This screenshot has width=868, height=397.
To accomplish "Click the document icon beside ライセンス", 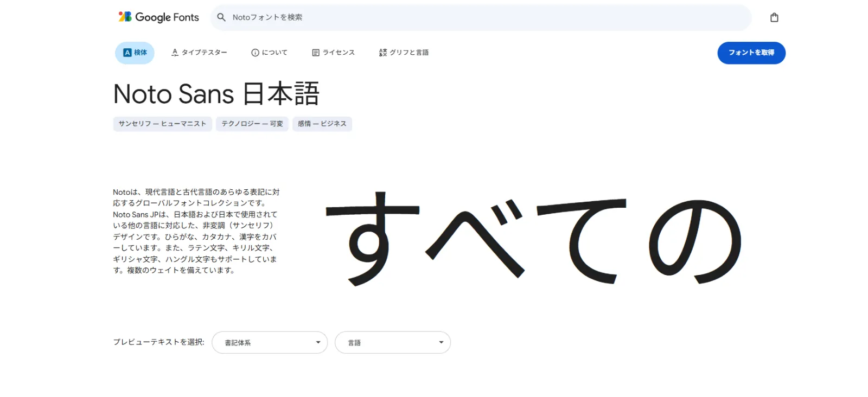I will (x=316, y=53).
